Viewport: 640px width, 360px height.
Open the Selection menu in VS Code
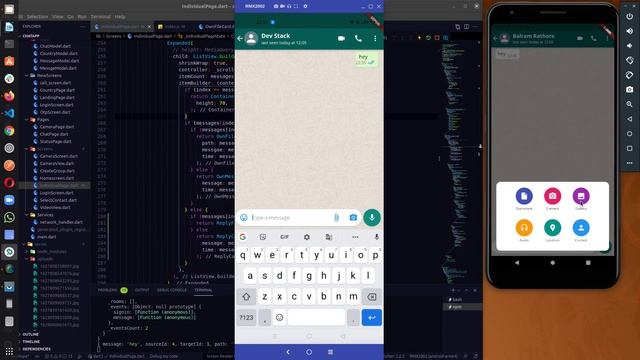point(37,17)
